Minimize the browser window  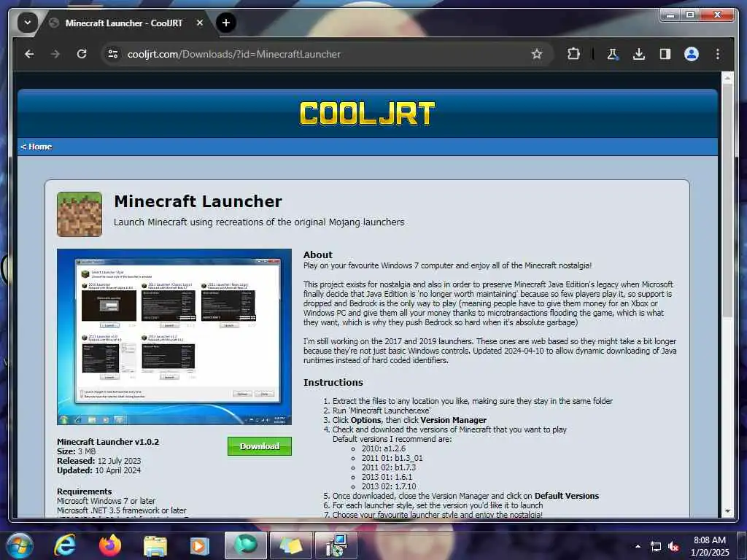tap(670, 15)
